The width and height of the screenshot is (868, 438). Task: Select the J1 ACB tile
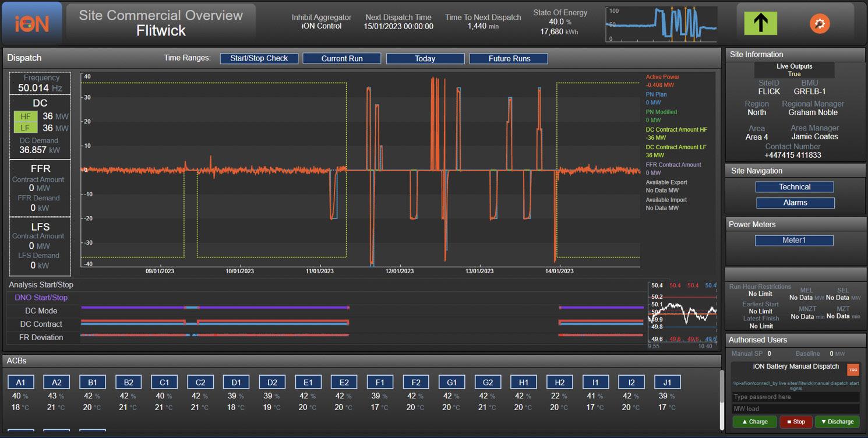(x=667, y=383)
